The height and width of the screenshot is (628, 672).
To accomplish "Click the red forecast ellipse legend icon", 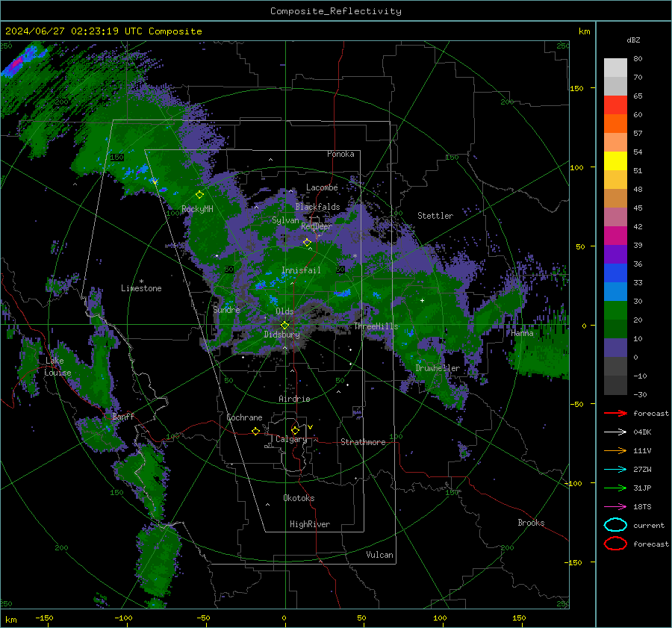I will pyautogui.click(x=615, y=544).
